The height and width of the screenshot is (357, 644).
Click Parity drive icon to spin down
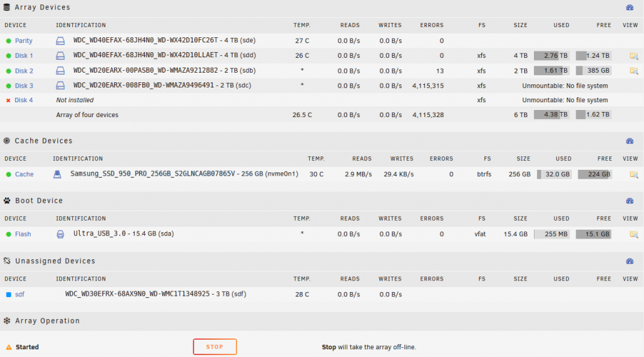[61, 41]
